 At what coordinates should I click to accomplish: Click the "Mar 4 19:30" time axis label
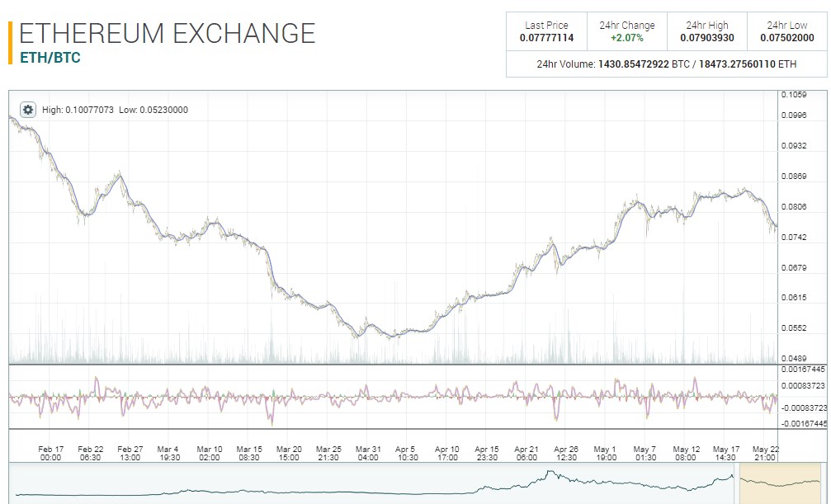pos(170,453)
